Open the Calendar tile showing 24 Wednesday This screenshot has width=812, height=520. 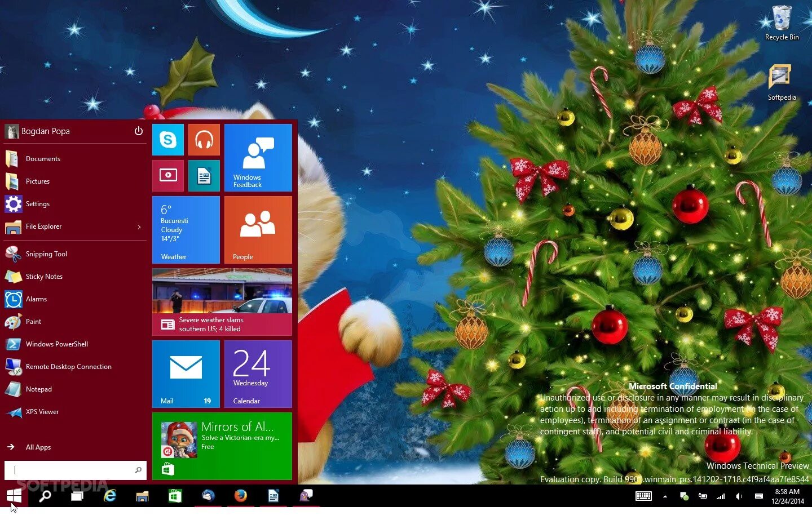[x=258, y=374]
